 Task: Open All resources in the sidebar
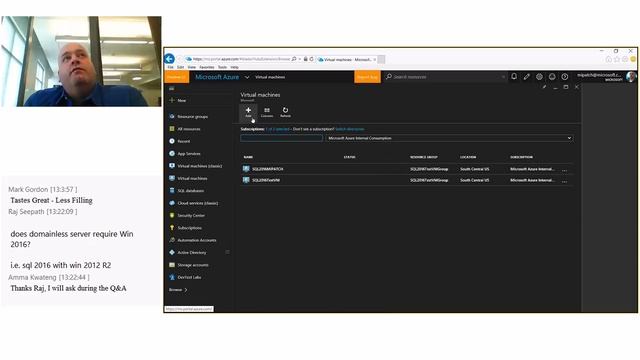pyautogui.click(x=185, y=129)
